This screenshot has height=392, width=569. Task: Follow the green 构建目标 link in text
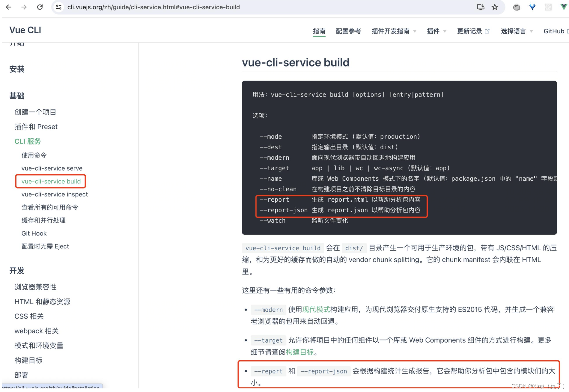tap(300, 352)
